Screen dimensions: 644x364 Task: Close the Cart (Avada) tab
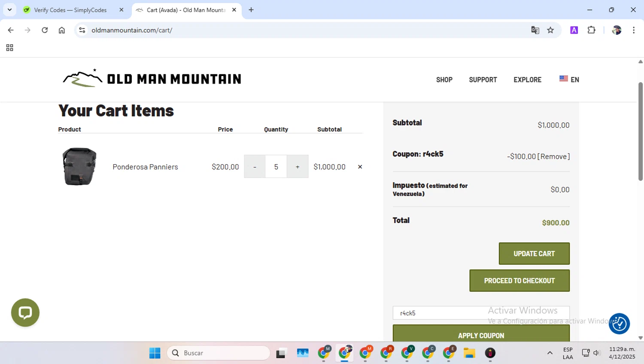click(x=234, y=10)
